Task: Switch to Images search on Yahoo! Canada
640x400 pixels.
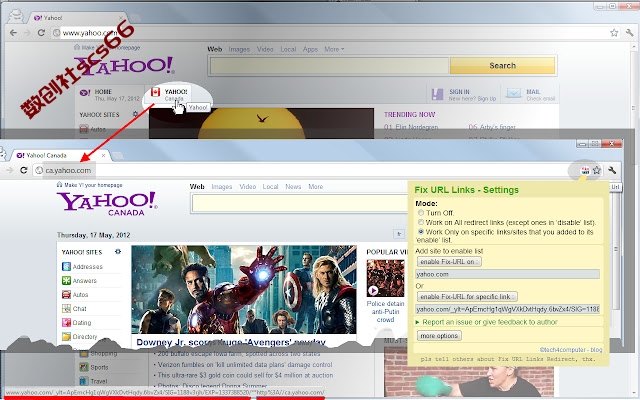Action: (222, 187)
